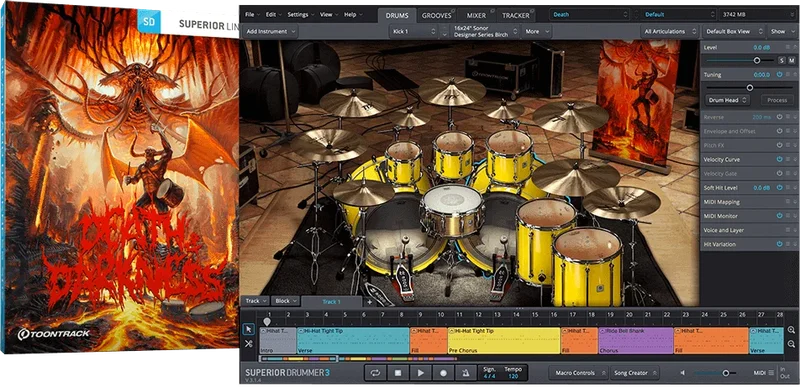
Task: Start playback with the play button
Action: [420, 373]
